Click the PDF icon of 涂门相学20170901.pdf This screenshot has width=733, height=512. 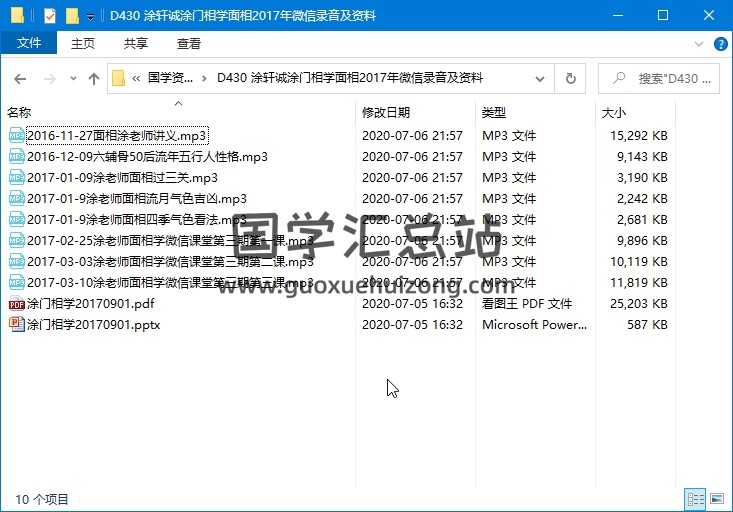(16, 304)
